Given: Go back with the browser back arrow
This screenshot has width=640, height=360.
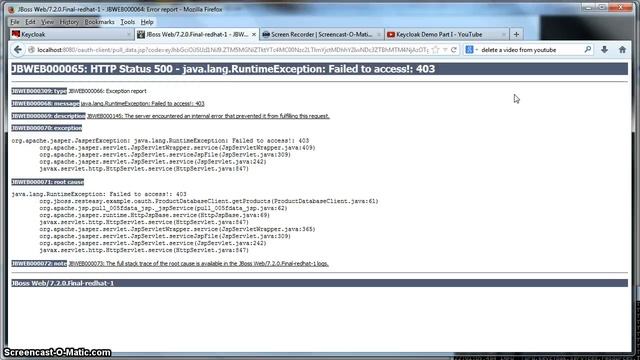Looking at the screenshot, I should [x=18, y=50].
